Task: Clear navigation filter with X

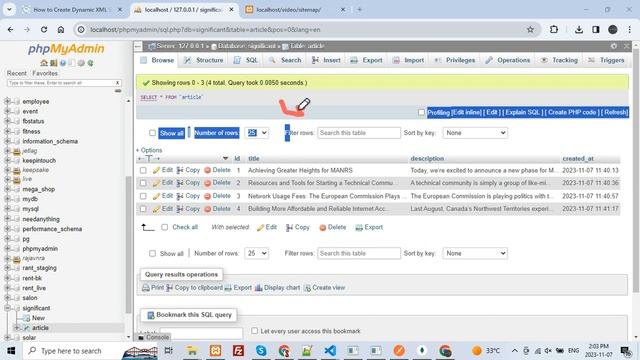Action: (118, 83)
